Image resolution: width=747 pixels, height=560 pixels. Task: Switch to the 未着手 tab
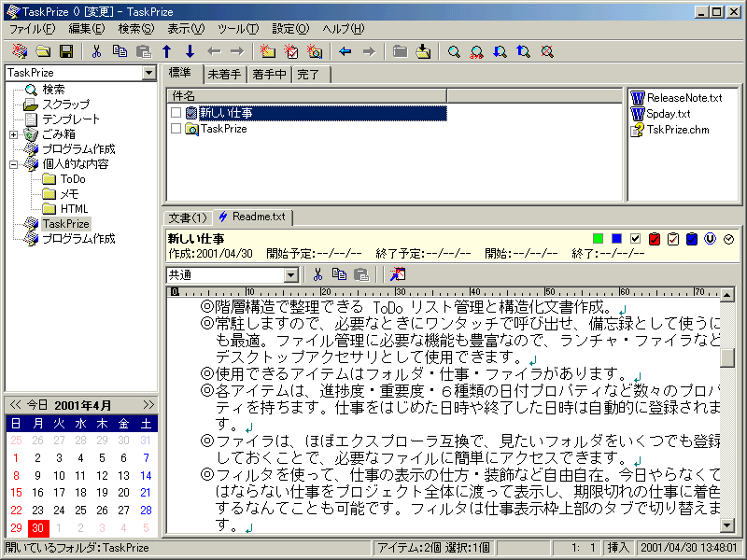(x=224, y=75)
